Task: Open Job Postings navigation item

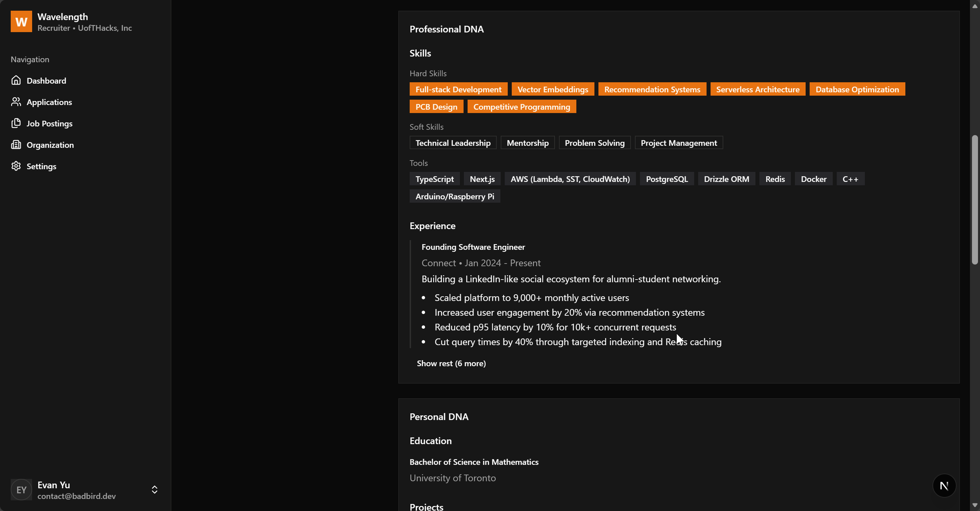Action: (50, 123)
